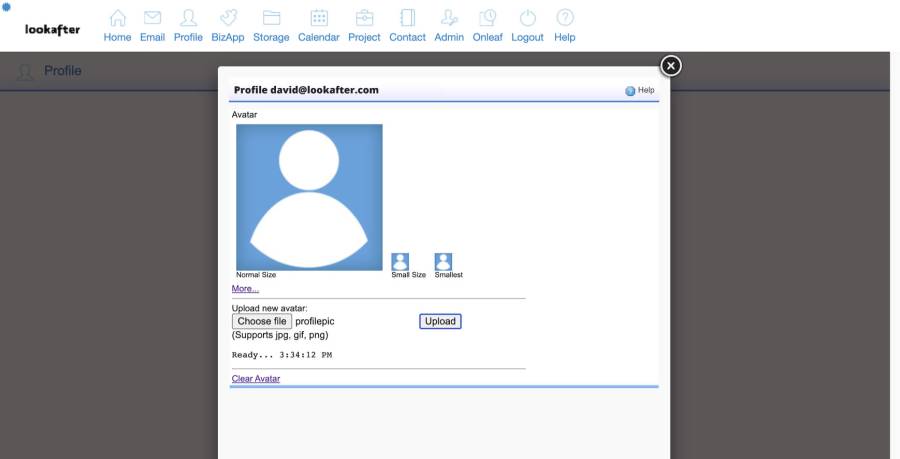This screenshot has height=459, width=900.
Task: Expand avatar options via More... link
Action: pyautogui.click(x=245, y=289)
